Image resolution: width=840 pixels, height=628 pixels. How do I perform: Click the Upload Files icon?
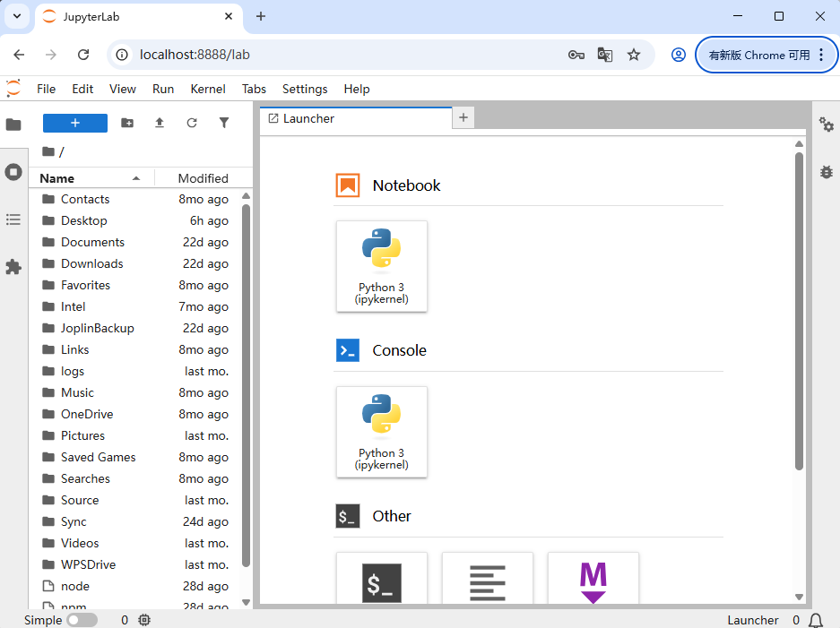[x=160, y=123]
